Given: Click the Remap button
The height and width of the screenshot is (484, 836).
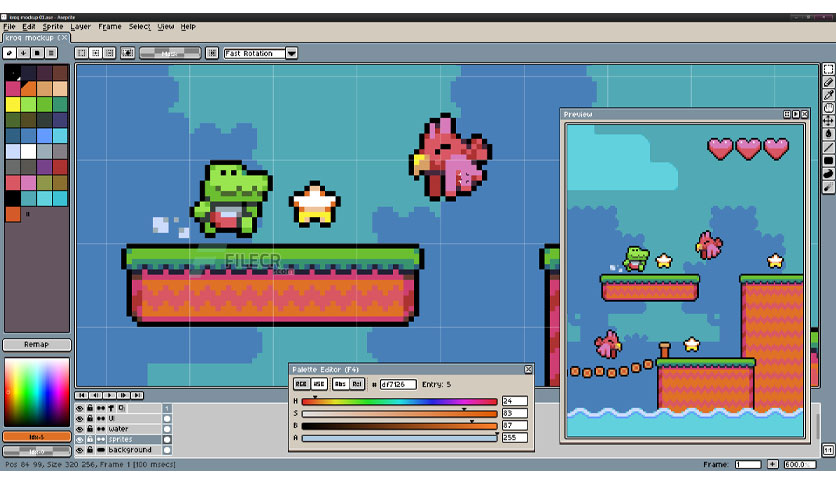Looking at the screenshot, I should coord(36,344).
